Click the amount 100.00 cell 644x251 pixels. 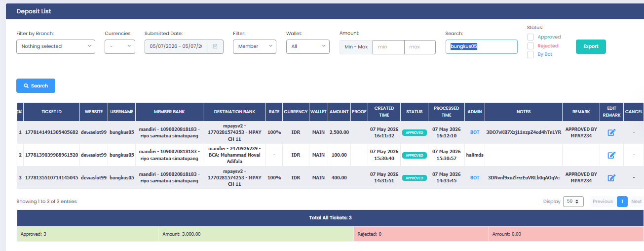339,155
